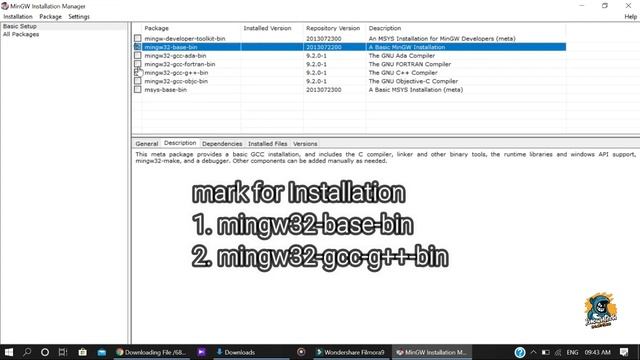Select All Packages in left panel
640x360 pixels.
21,34
